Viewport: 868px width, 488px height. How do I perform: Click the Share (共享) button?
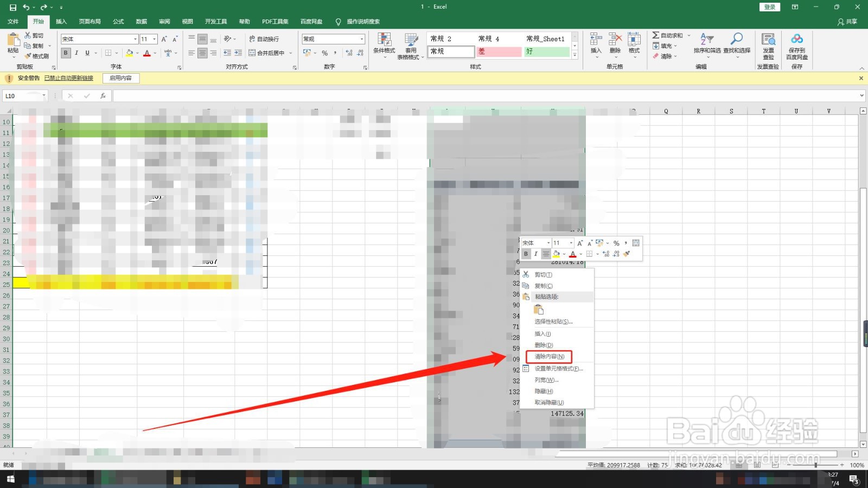pyautogui.click(x=847, y=22)
